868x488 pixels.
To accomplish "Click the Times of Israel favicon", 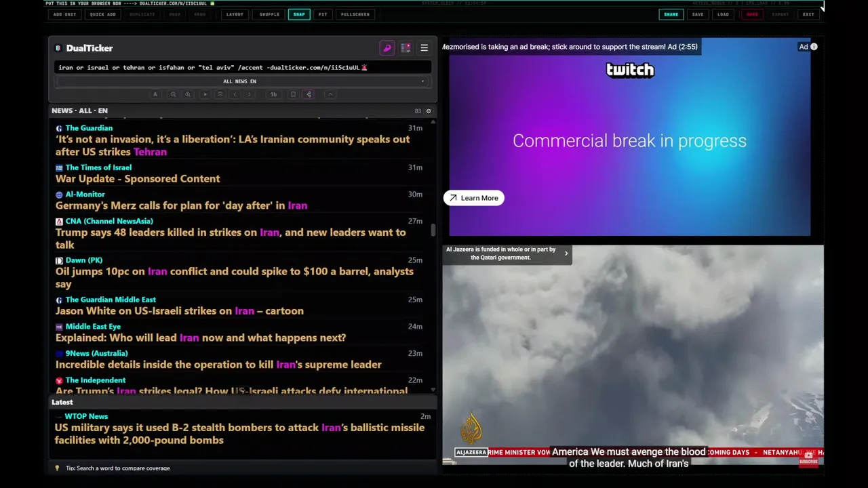I will 59,167.
